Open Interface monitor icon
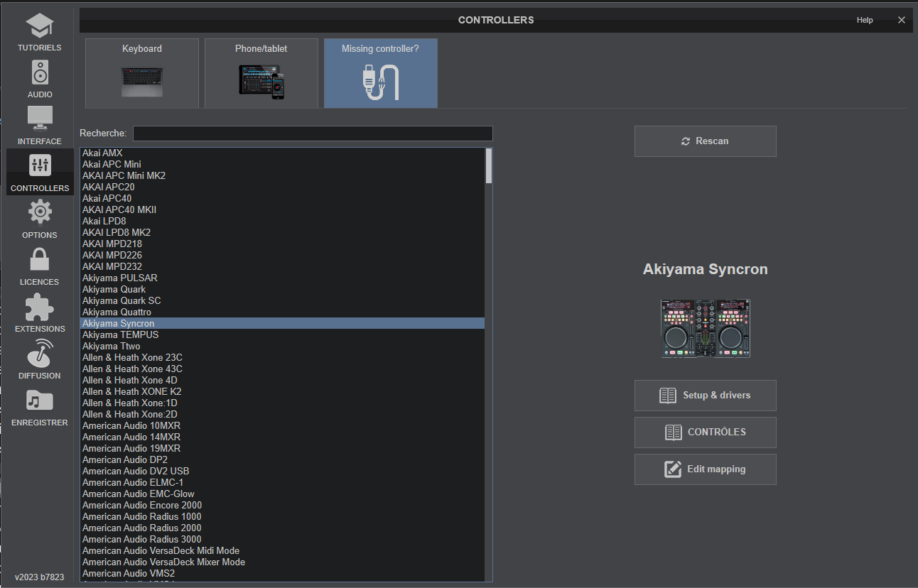Image resolution: width=918 pixels, height=588 pixels. pos(40,120)
